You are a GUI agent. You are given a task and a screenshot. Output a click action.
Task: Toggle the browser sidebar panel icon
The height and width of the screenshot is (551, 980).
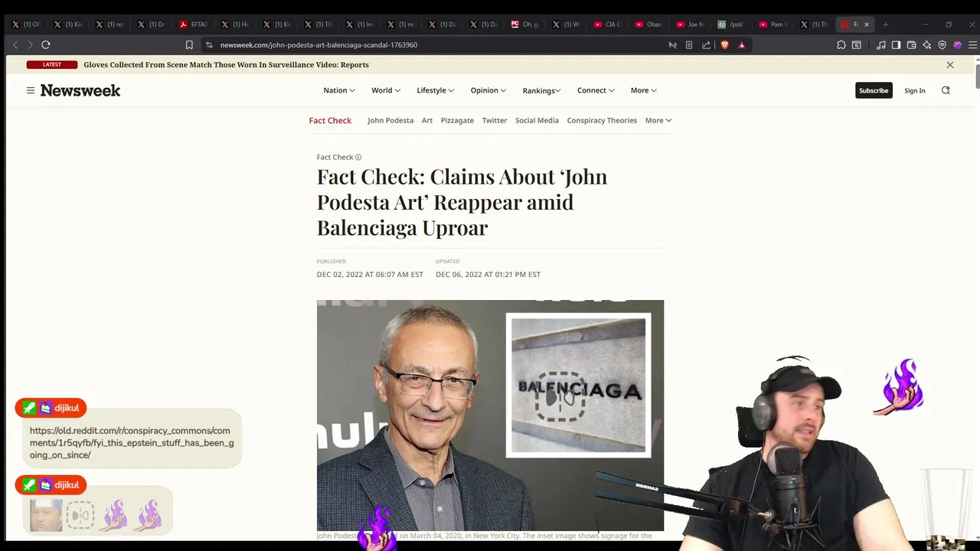click(896, 45)
